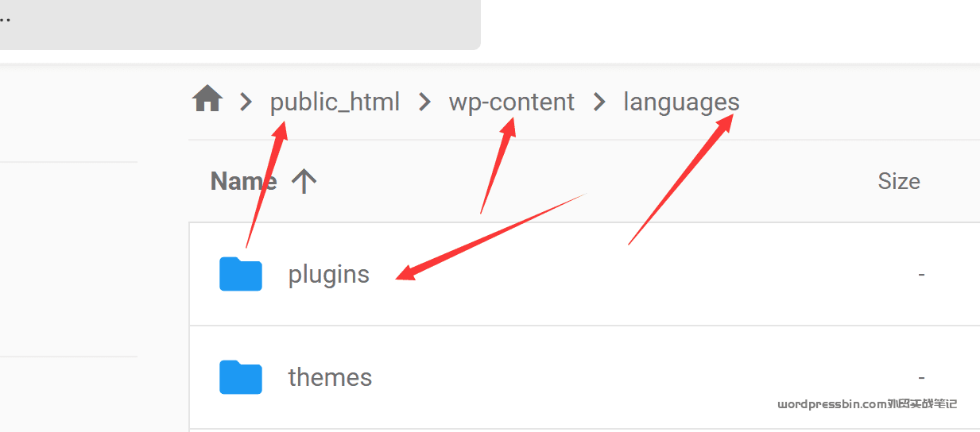This screenshot has width=980, height=432.
Task: Open the plugins folder by its name
Action: (x=328, y=275)
